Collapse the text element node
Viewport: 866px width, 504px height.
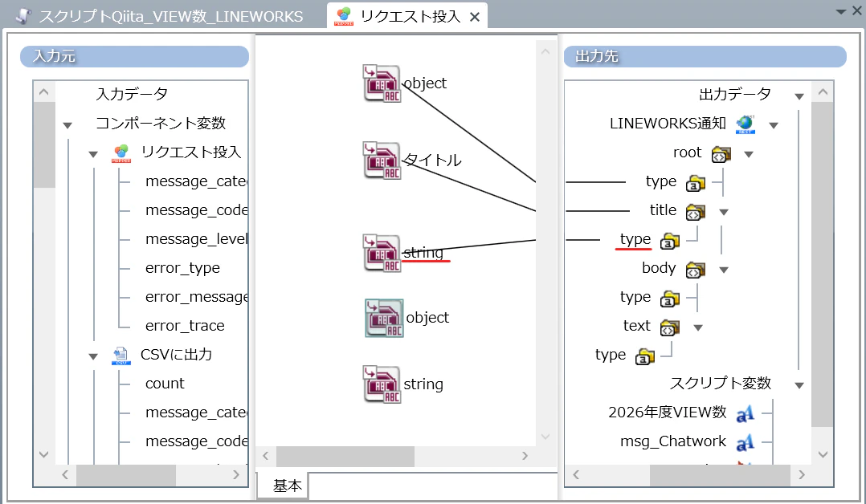697,328
